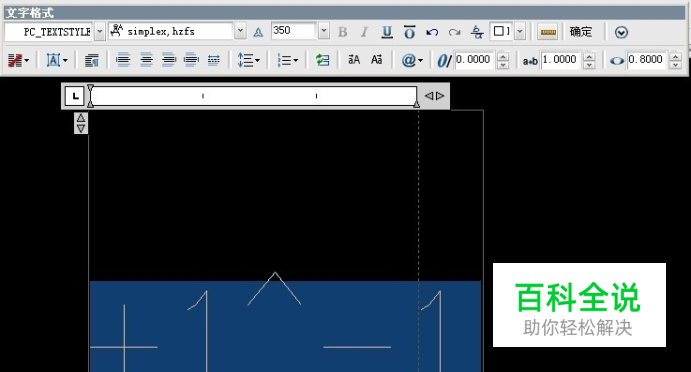Click the Undo arrow icon
The height and width of the screenshot is (372, 691).
click(x=432, y=32)
